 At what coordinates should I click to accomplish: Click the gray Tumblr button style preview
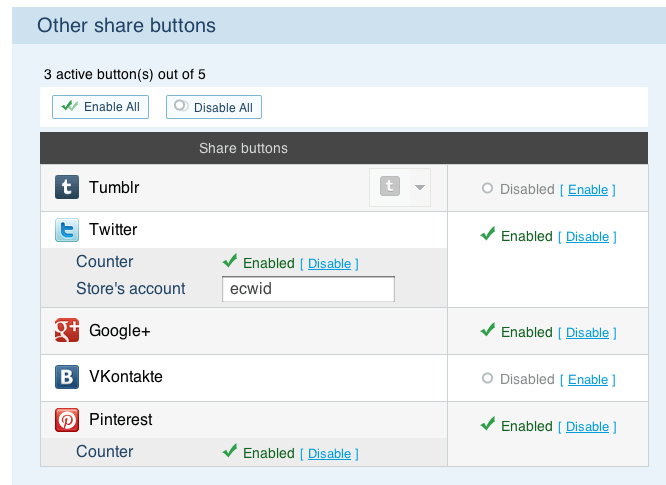point(390,187)
